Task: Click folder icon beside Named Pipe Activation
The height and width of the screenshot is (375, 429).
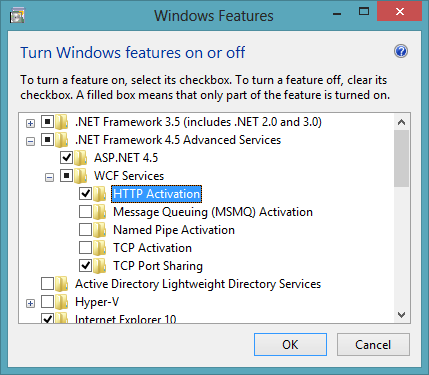Action: pyautogui.click(x=99, y=230)
